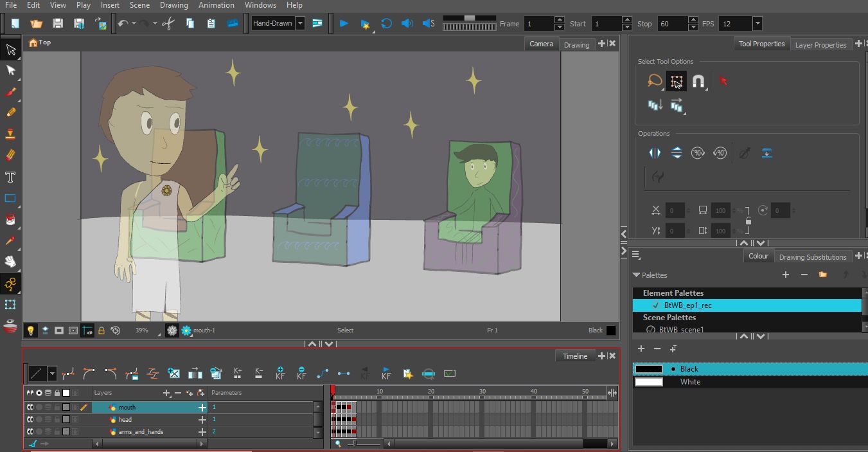Click Set Motion Keyframe curve icon
The image size is (868, 452).
click(x=323, y=372)
